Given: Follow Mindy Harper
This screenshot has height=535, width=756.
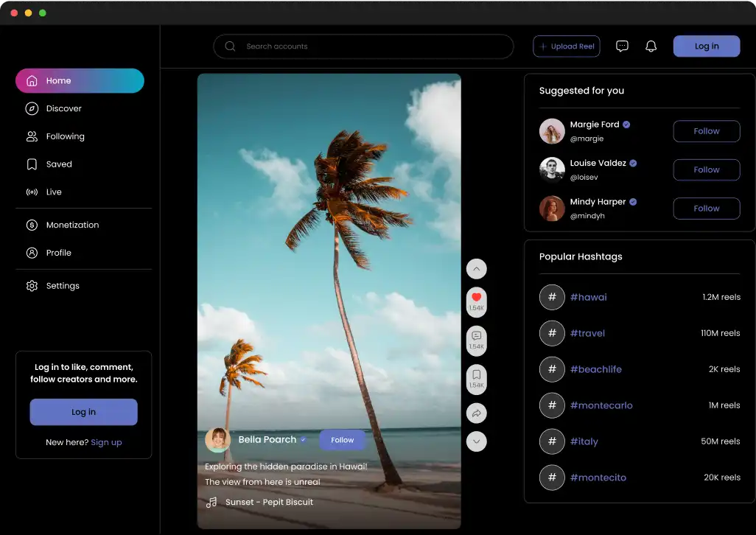Looking at the screenshot, I should click(x=707, y=209).
